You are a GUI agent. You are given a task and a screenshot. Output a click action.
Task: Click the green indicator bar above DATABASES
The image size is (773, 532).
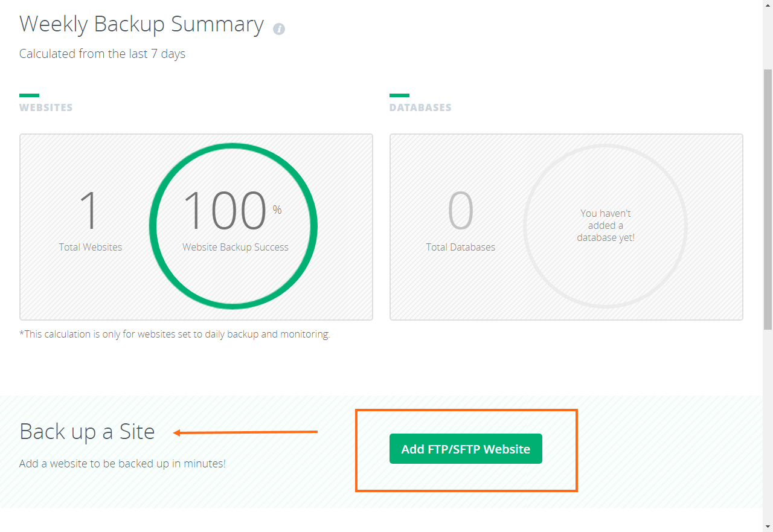(x=399, y=95)
